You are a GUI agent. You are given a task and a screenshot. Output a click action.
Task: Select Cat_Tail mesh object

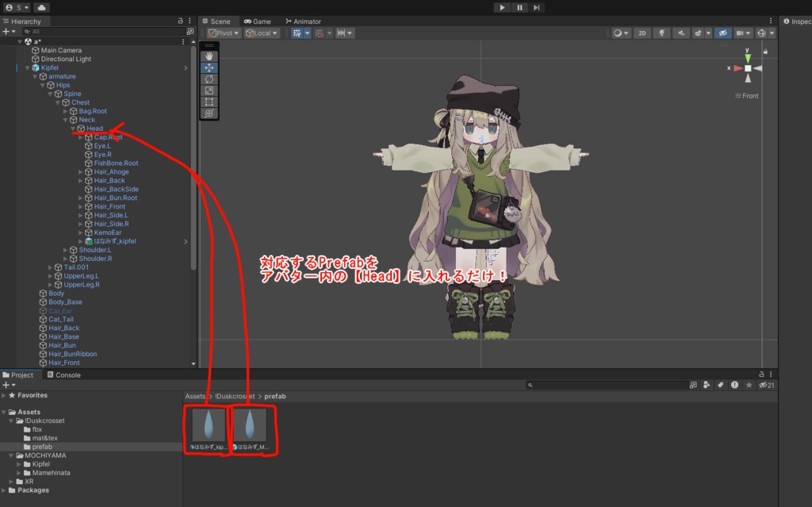(60, 319)
